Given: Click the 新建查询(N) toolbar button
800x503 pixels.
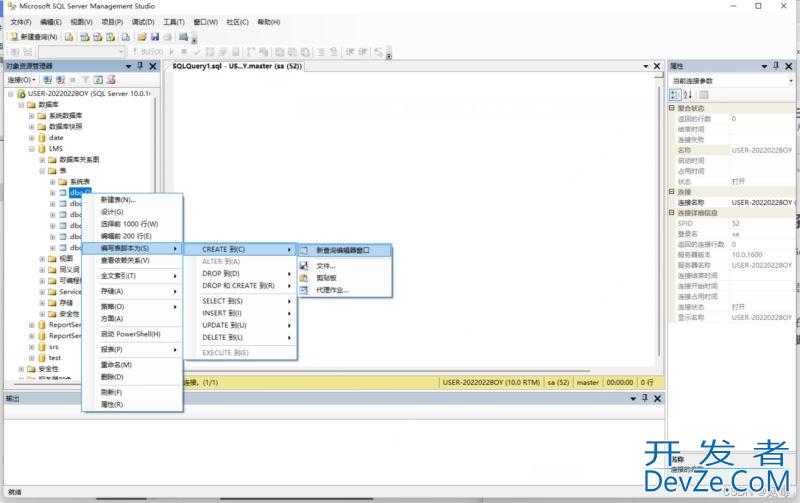Looking at the screenshot, I should click(x=34, y=37).
